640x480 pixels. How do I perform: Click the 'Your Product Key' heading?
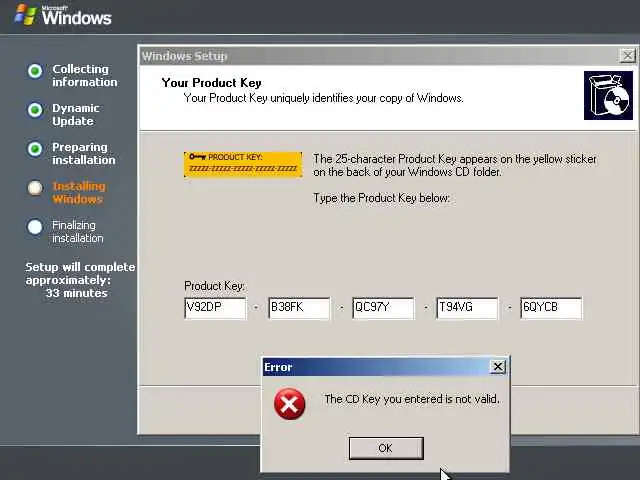coord(211,83)
